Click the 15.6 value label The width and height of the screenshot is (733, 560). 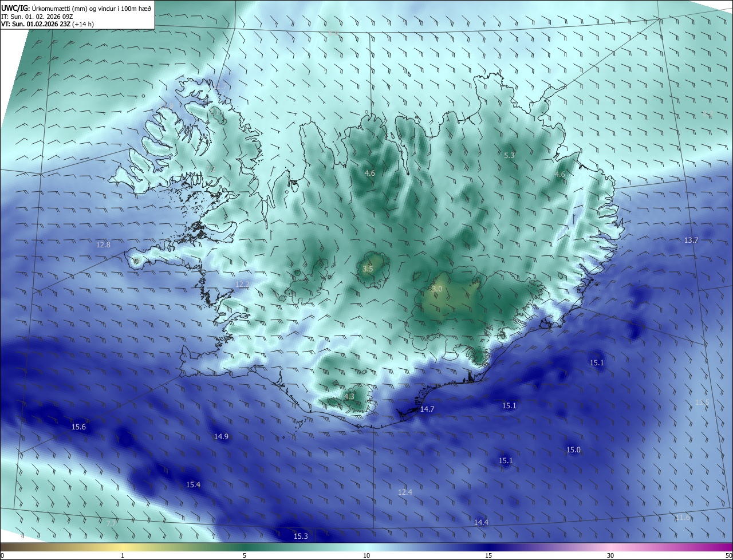[78, 427]
